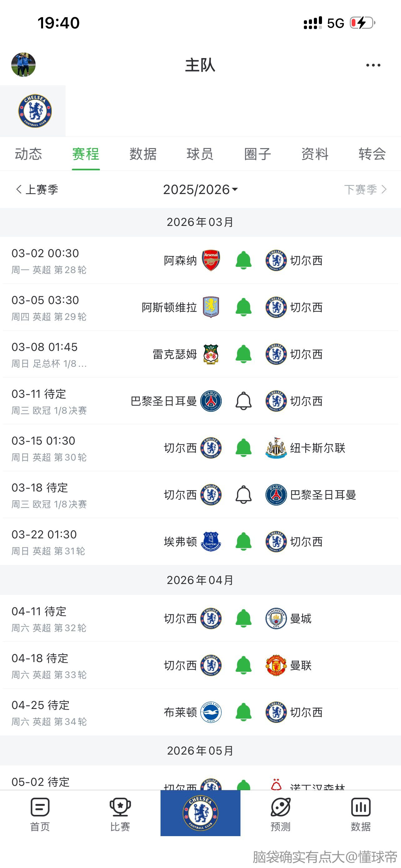Enable reminder bell for 03-11 PSG match

(243, 401)
